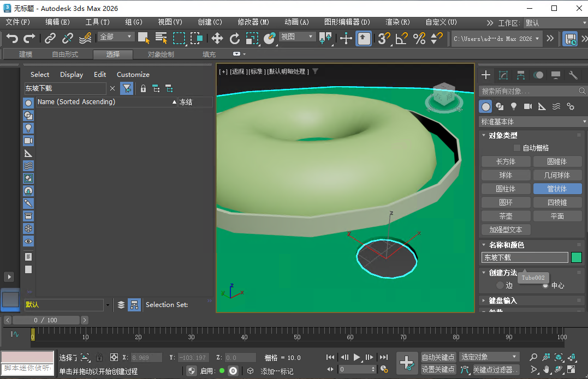588x379 pixels.
Task: Activate the Select Object arrow tool
Action: (x=143, y=38)
